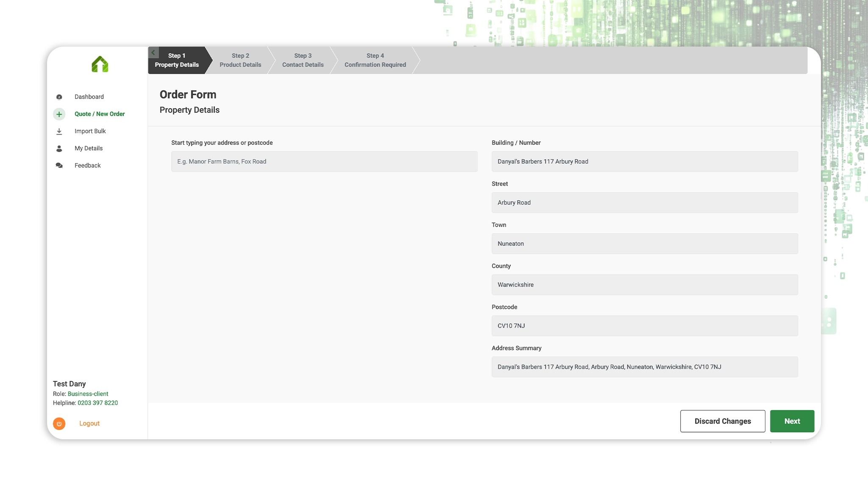This screenshot has width=868, height=488.
Task: Click the Town field containing Nuneaton
Action: pos(644,244)
